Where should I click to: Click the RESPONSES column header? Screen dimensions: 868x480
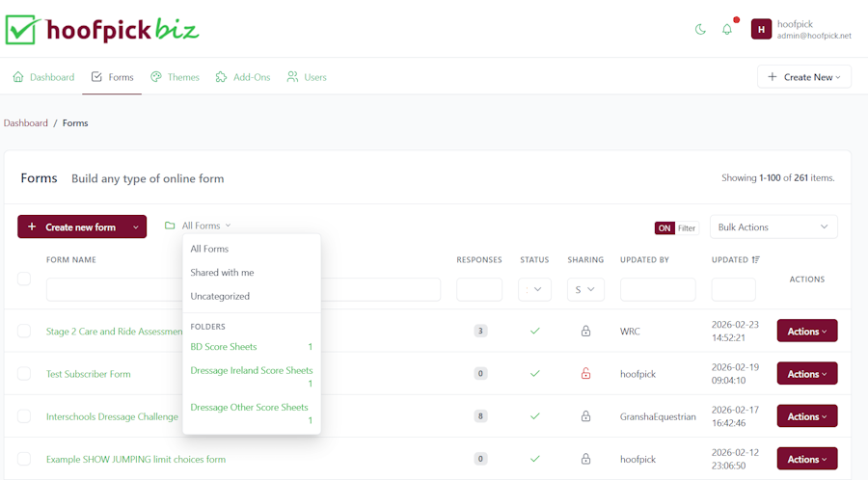tap(478, 259)
